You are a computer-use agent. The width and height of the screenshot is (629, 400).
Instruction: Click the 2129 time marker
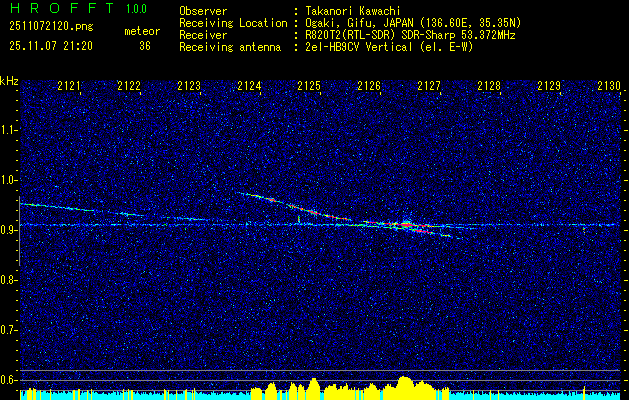[x=549, y=86]
